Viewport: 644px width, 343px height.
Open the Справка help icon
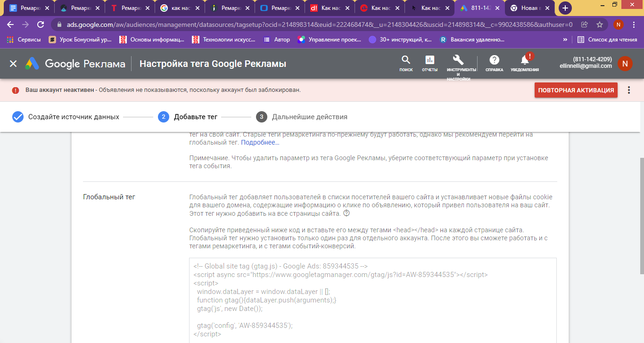pyautogui.click(x=494, y=64)
